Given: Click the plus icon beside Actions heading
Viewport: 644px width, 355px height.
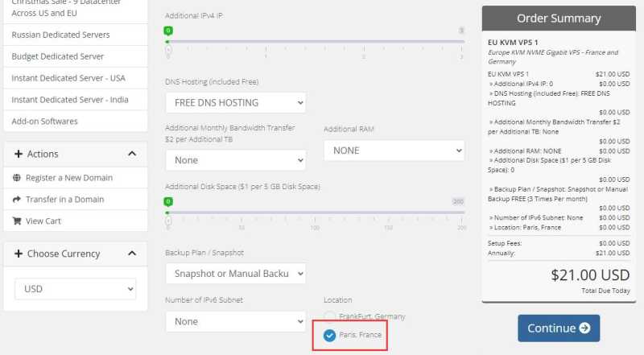Looking at the screenshot, I should tap(19, 154).
